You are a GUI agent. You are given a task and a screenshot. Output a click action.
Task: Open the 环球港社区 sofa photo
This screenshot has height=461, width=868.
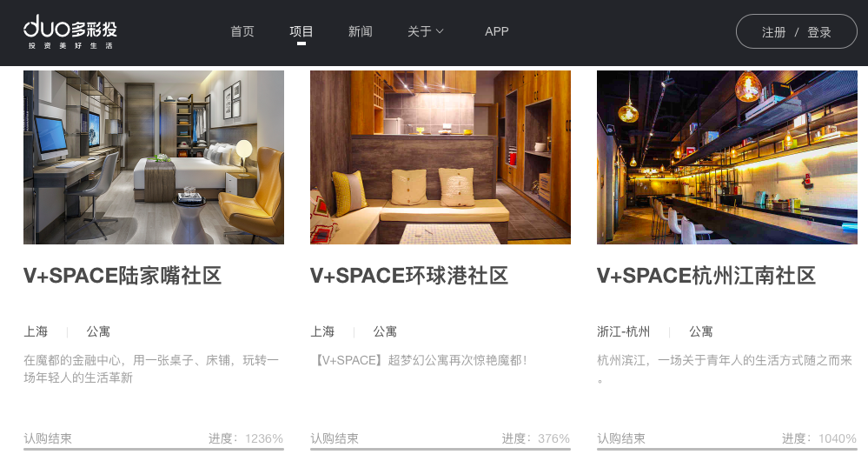click(x=441, y=157)
